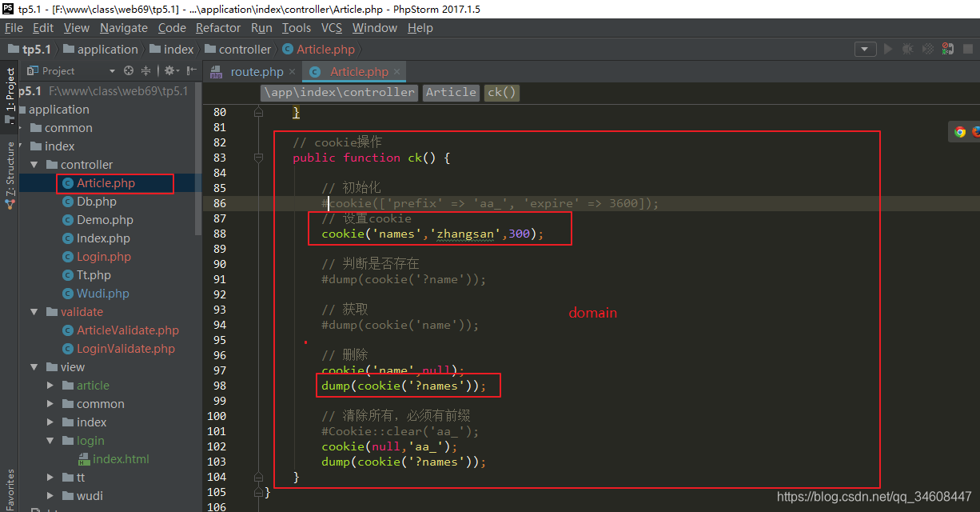Close the Article.php editor tab
Image resolution: width=980 pixels, height=512 pixels.
[396, 71]
